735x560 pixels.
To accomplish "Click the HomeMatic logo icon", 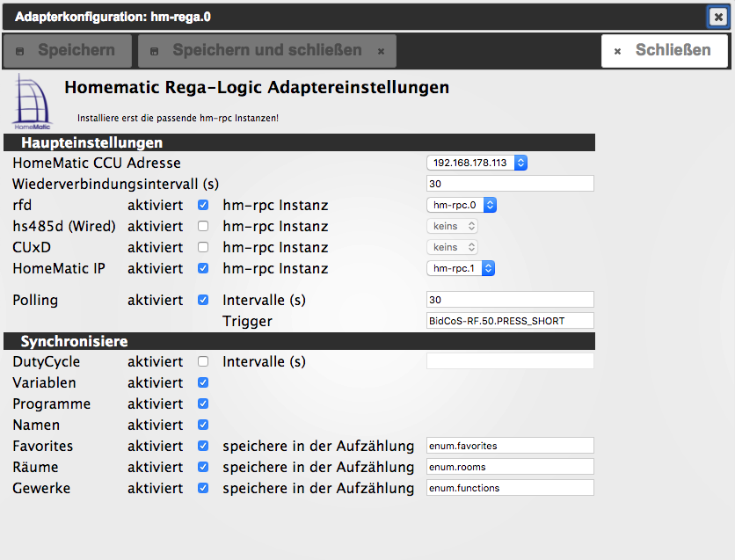I will [32, 103].
